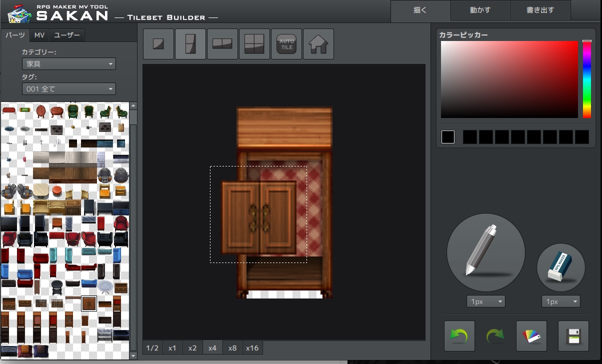
Task: Enable the AUTO TILE mode
Action: (x=286, y=44)
